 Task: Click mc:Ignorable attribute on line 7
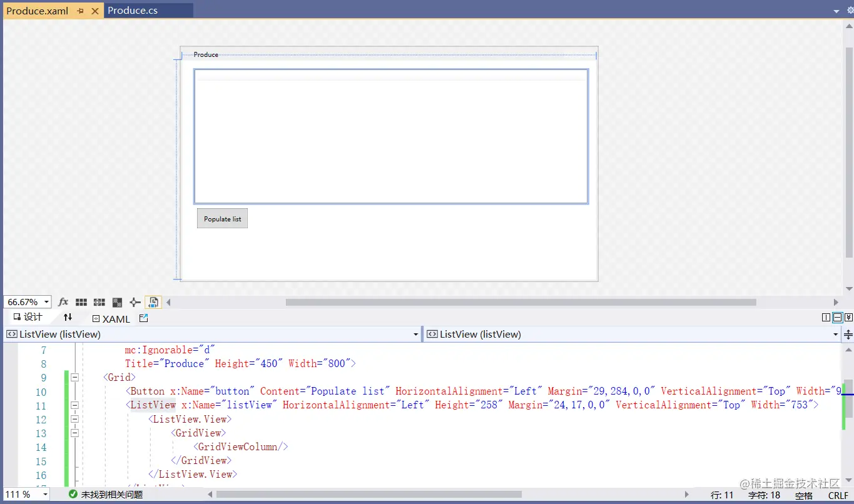(x=170, y=350)
